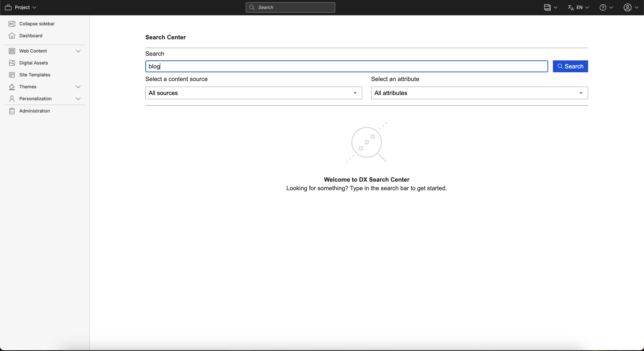The image size is (644, 351).
Task: Click the Administration clipboard icon
Action: pyautogui.click(x=12, y=111)
